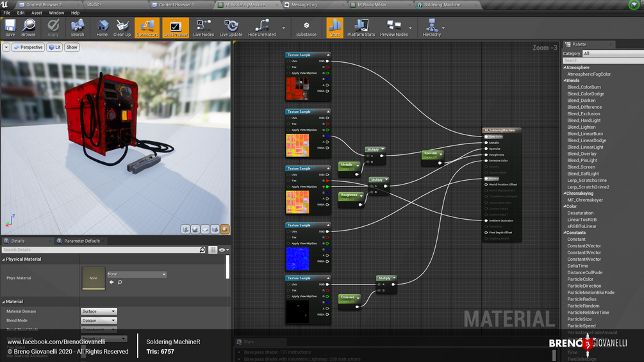
Task: Collapse the Blends palette category
Action: [565, 81]
